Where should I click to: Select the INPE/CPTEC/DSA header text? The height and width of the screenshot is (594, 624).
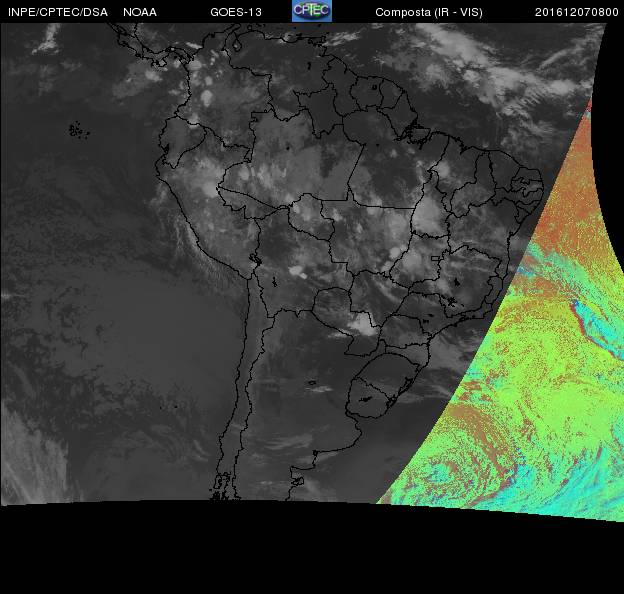(x=58, y=12)
